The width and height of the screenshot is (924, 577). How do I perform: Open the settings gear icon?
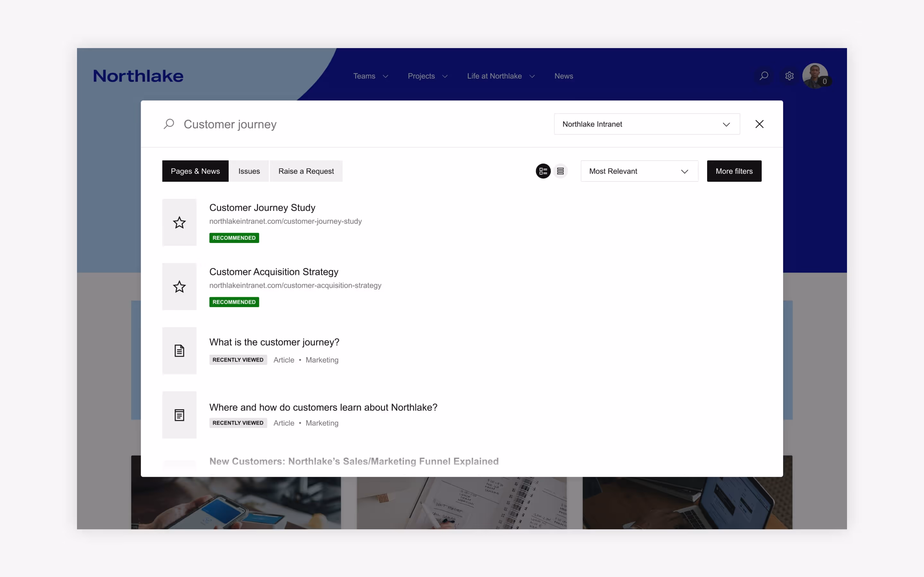tap(789, 76)
